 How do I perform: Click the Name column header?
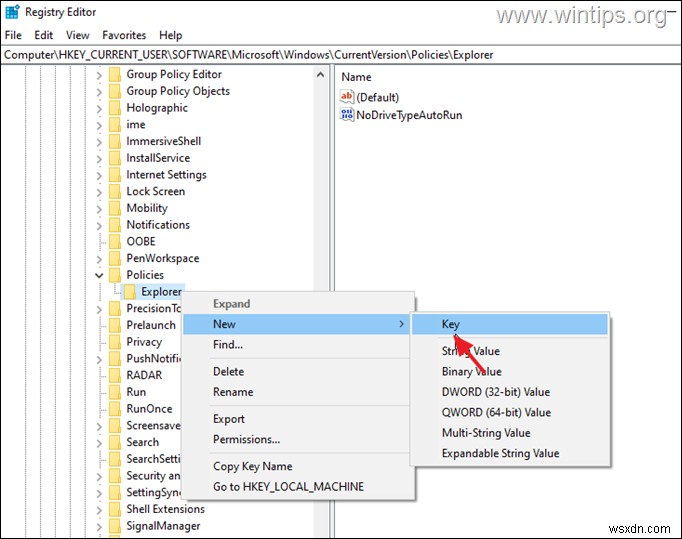pyautogui.click(x=356, y=77)
